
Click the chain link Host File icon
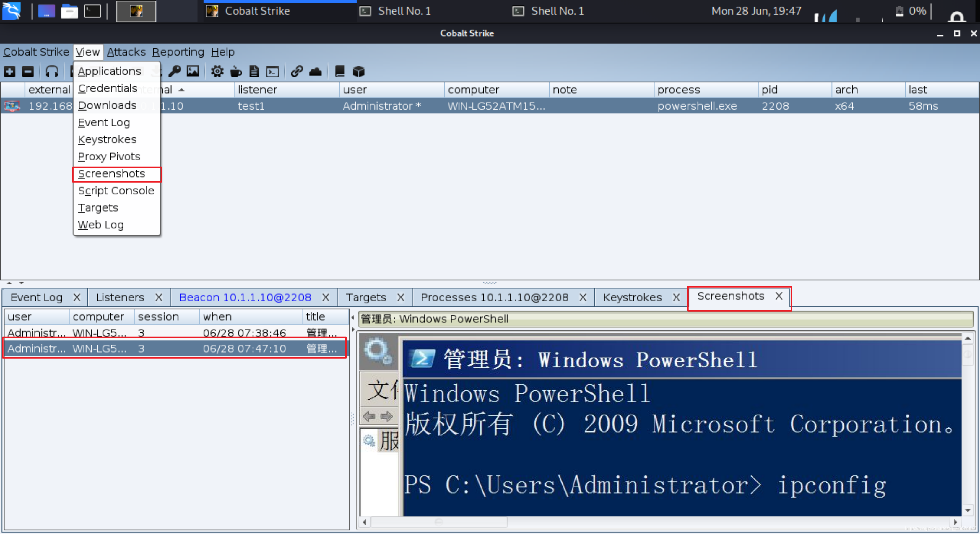tap(297, 72)
